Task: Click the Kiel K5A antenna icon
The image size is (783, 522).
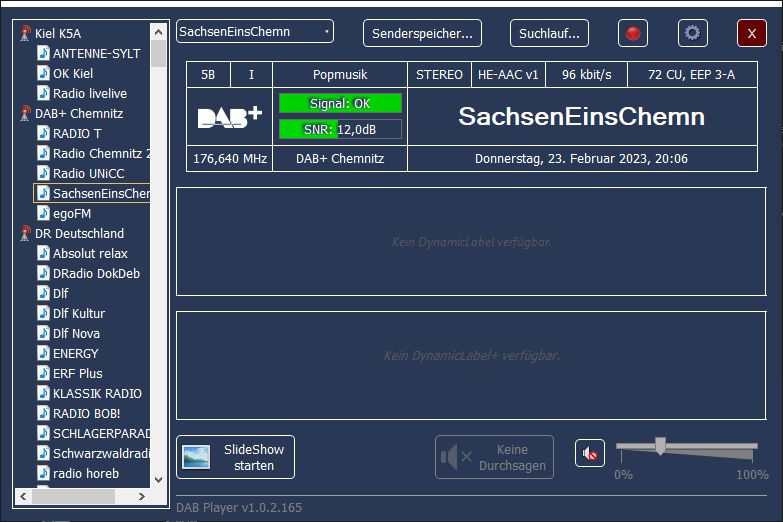Action: (25, 33)
